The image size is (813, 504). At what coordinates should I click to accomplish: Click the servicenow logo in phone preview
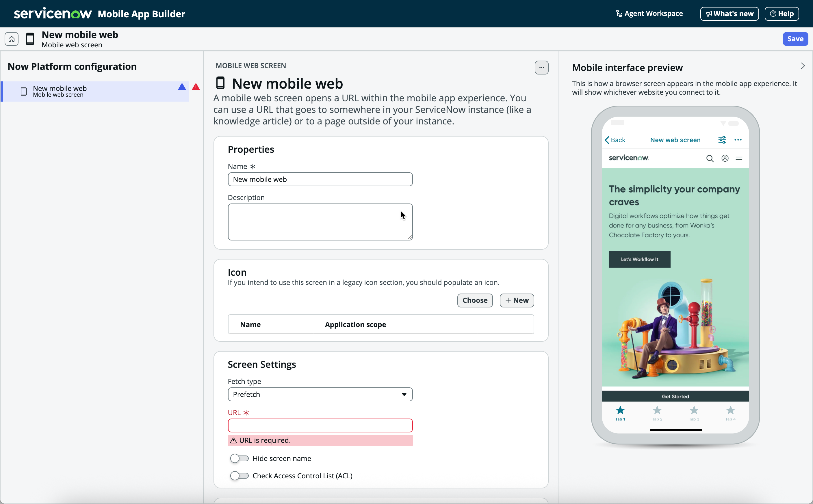coord(628,158)
